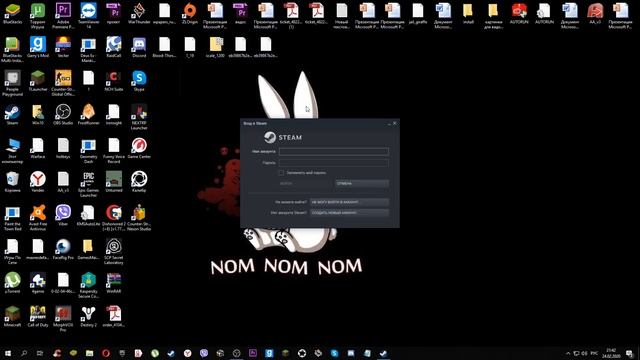This screenshot has width=640, height=360.
Task: Launch Counter-Strike Global Offensive desktop icon
Action: [63, 83]
